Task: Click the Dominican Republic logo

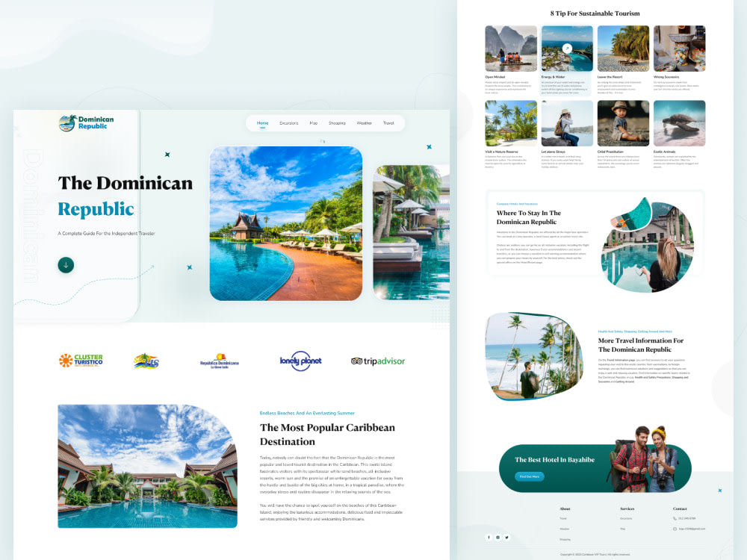Action: (86, 123)
